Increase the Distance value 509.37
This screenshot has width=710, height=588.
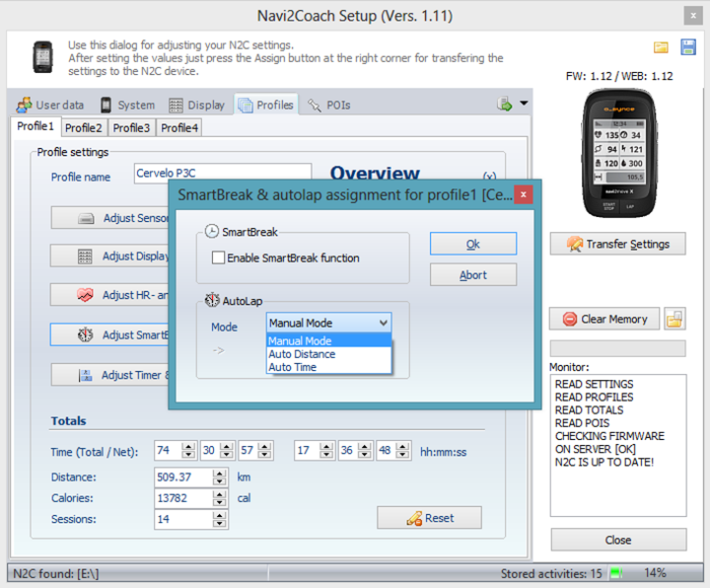220,473
